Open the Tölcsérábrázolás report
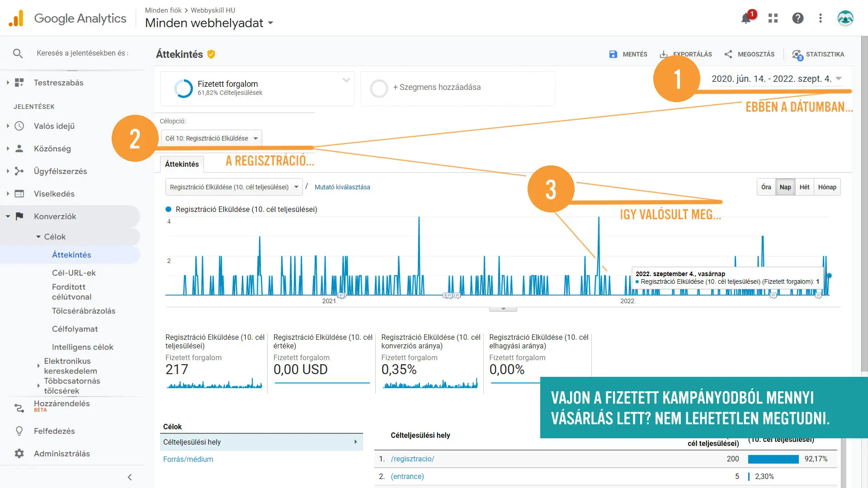The height and width of the screenshot is (488, 868). (84, 311)
